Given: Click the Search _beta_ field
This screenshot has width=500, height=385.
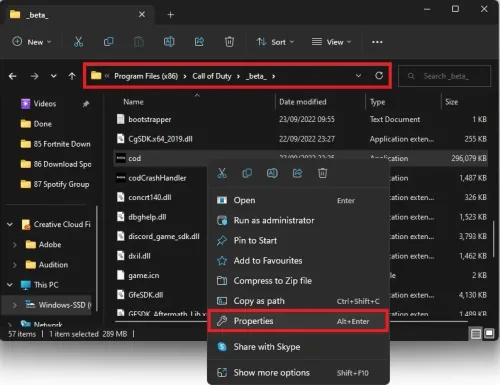Looking at the screenshot, I should pos(444,76).
